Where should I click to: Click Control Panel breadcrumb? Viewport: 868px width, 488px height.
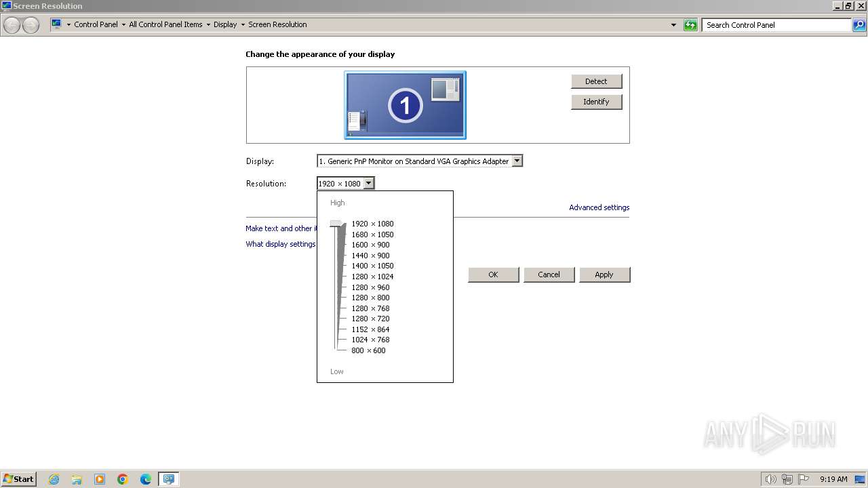(96, 24)
